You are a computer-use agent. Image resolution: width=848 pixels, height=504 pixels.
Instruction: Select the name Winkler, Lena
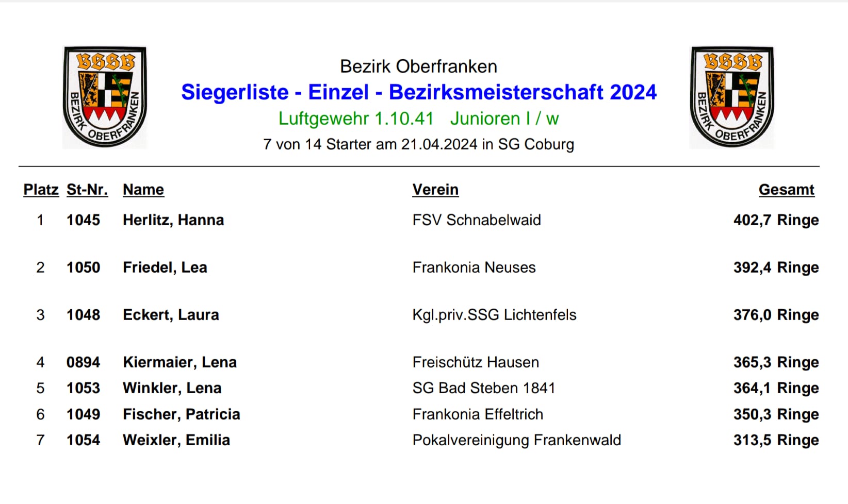(172, 388)
